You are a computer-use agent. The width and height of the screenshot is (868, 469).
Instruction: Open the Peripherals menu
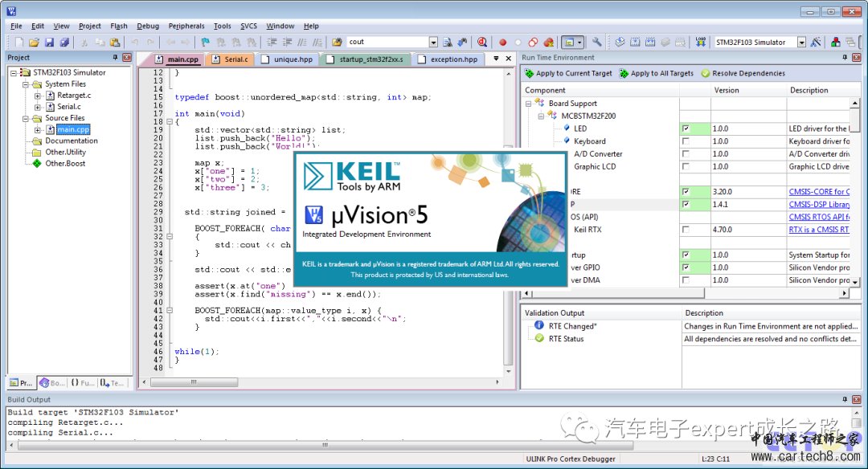tap(186, 26)
